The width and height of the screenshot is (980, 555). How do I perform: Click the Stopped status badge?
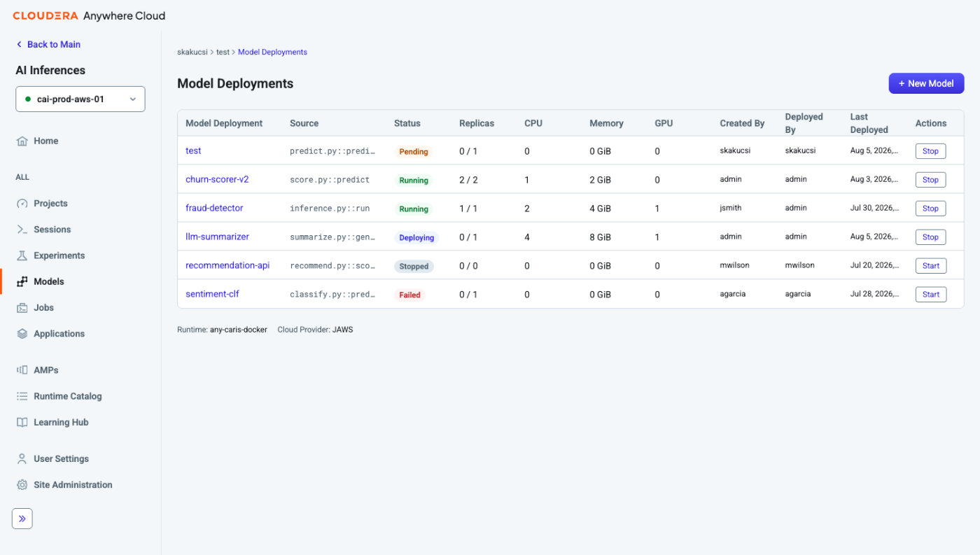[x=414, y=266]
